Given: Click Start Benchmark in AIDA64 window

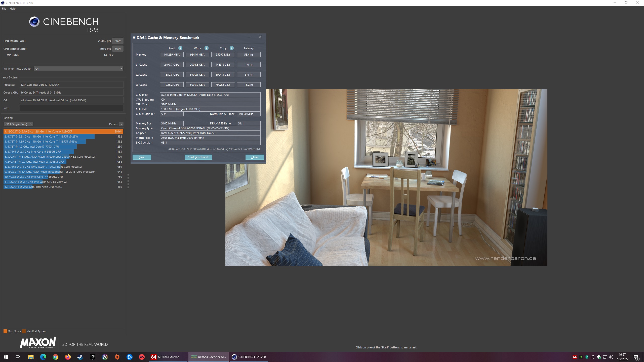Looking at the screenshot, I should pos(198,157).
